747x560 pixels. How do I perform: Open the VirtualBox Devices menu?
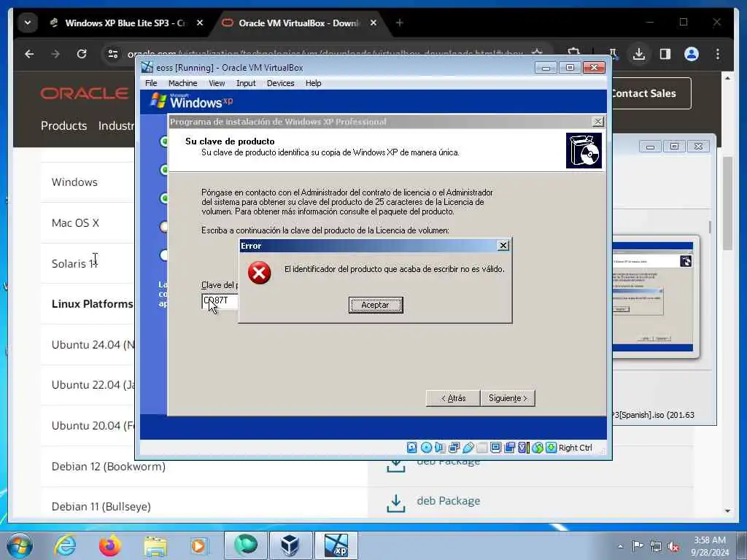(x=281, y=83)
